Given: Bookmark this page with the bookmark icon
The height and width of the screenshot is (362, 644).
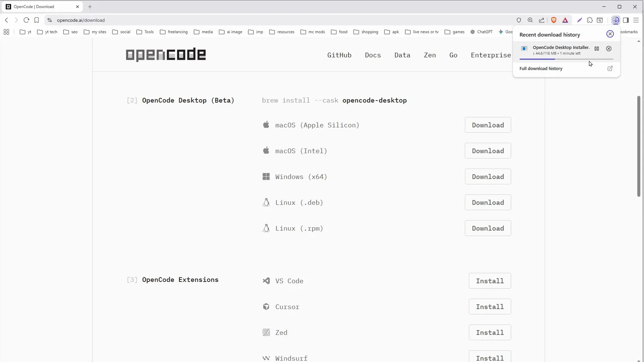Looking at the screenshot, I should click(37, 20).
